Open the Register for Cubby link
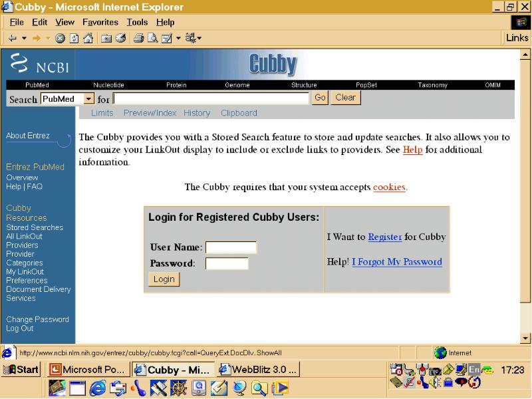 click(385, 237)
